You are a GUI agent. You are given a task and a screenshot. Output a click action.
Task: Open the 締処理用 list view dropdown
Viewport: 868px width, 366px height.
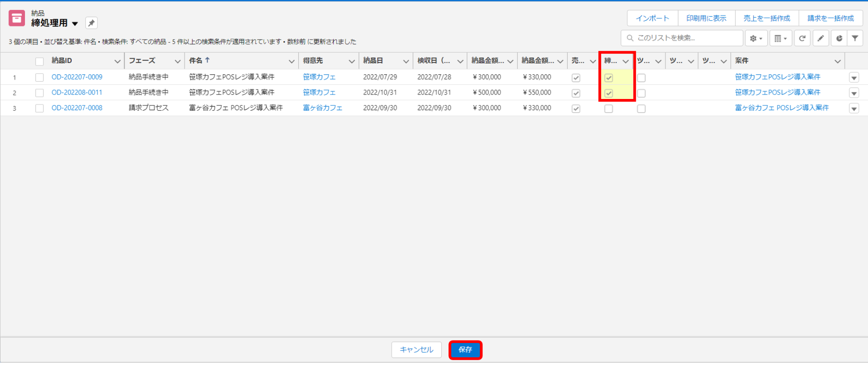[75, 23]
